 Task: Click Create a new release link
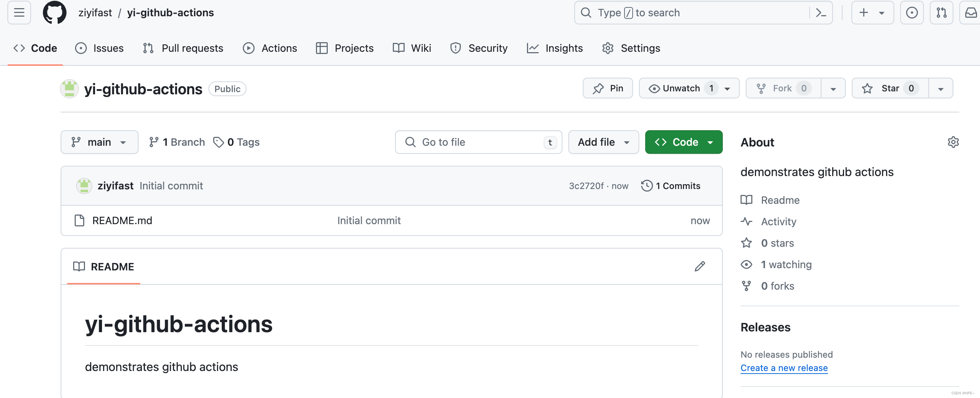coord(784,368)
